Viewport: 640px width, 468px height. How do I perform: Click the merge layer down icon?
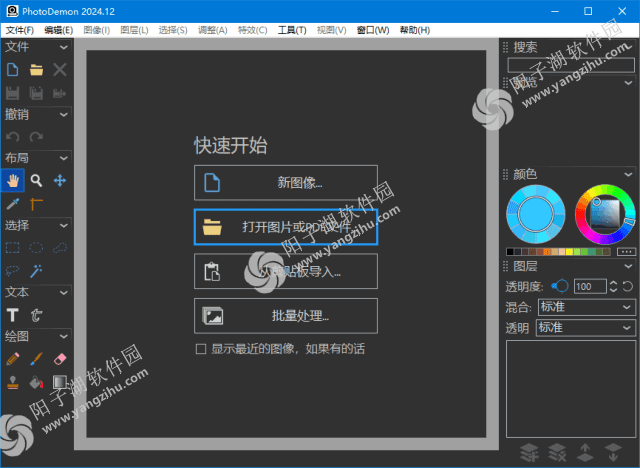tap(530, 452)
